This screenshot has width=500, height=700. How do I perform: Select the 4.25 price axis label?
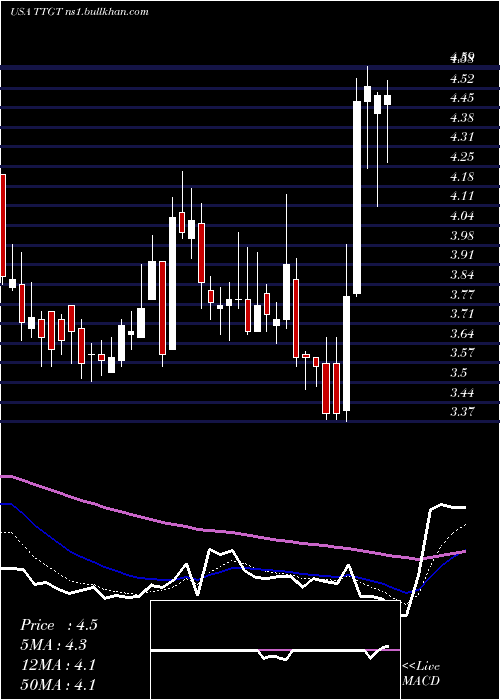462,158
